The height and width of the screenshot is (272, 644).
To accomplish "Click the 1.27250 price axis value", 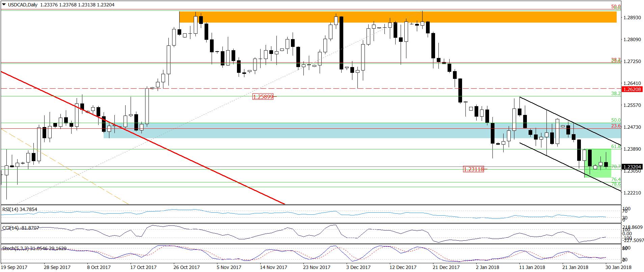I will 632,61.
